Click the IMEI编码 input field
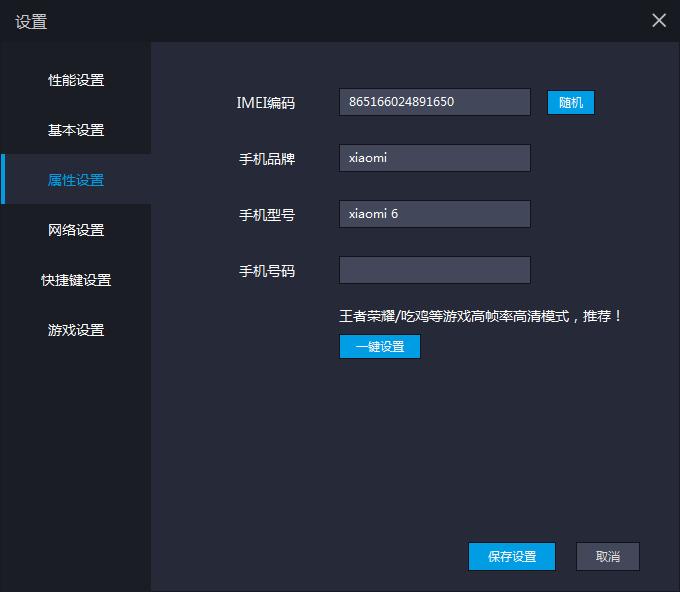The height and width of the screenshot is (592, 680). [434, 102]
